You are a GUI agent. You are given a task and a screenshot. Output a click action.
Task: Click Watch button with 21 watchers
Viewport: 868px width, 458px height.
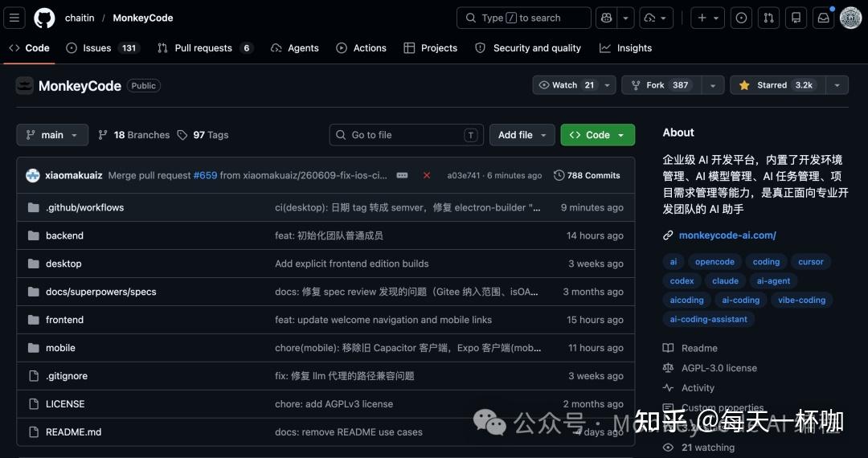pyautogui.click(x=574, y=85)
